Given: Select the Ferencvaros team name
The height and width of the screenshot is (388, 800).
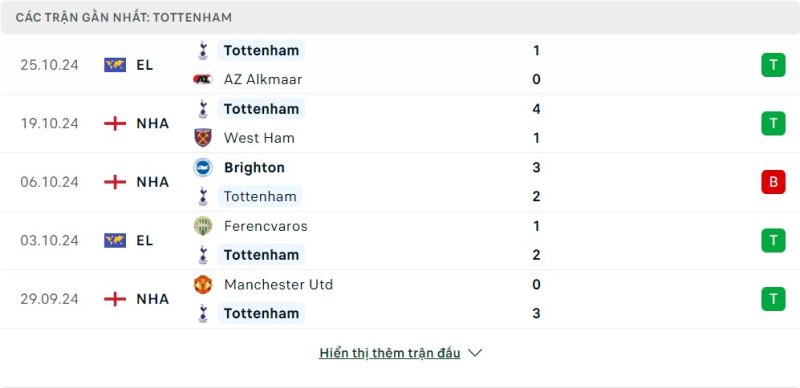Looking at the screenshot, I should [265, 226].
